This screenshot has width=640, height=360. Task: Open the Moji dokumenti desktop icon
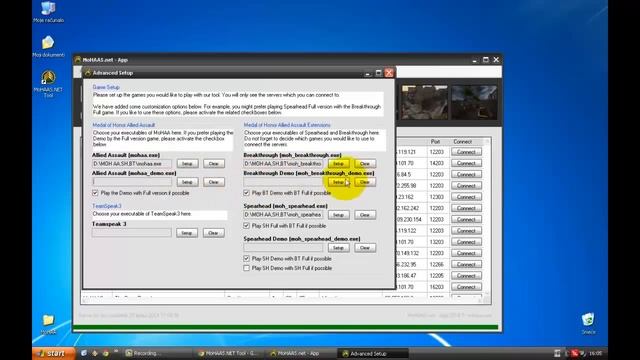tap(48, 46)
